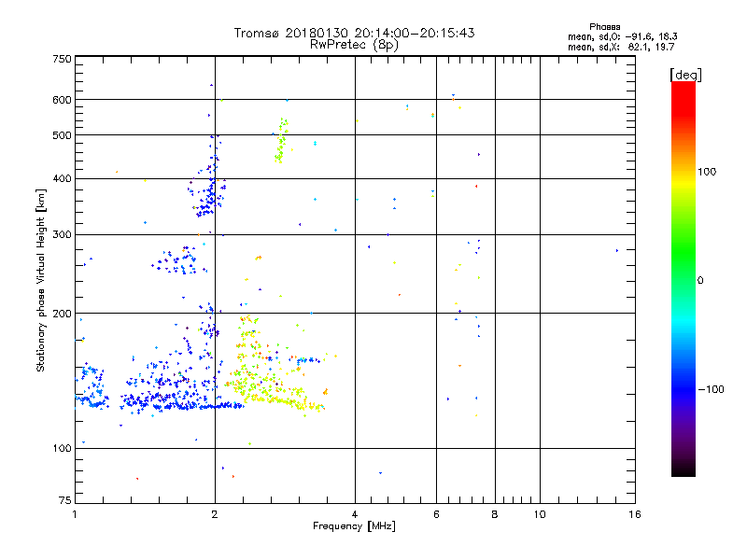747x560 pixels.
Task: Click the 'Frequency [MHz]' axis label
Action: [x=354, y=526]
